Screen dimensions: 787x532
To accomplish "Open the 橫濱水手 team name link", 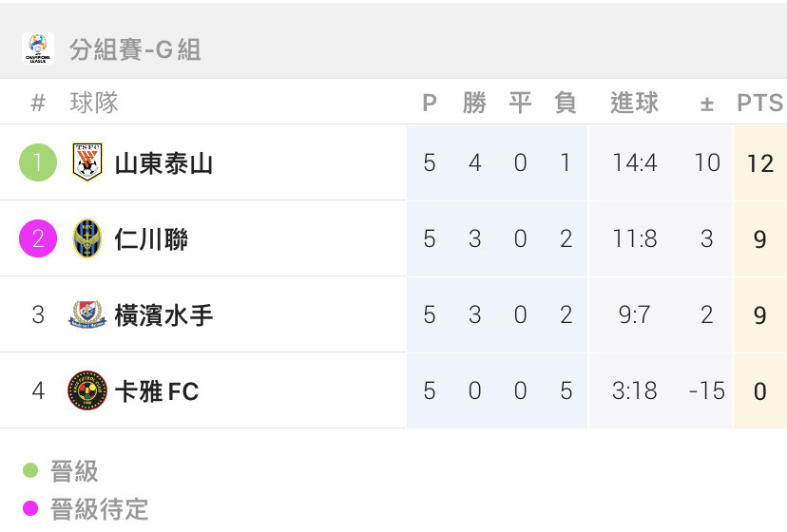I will 163,315.
